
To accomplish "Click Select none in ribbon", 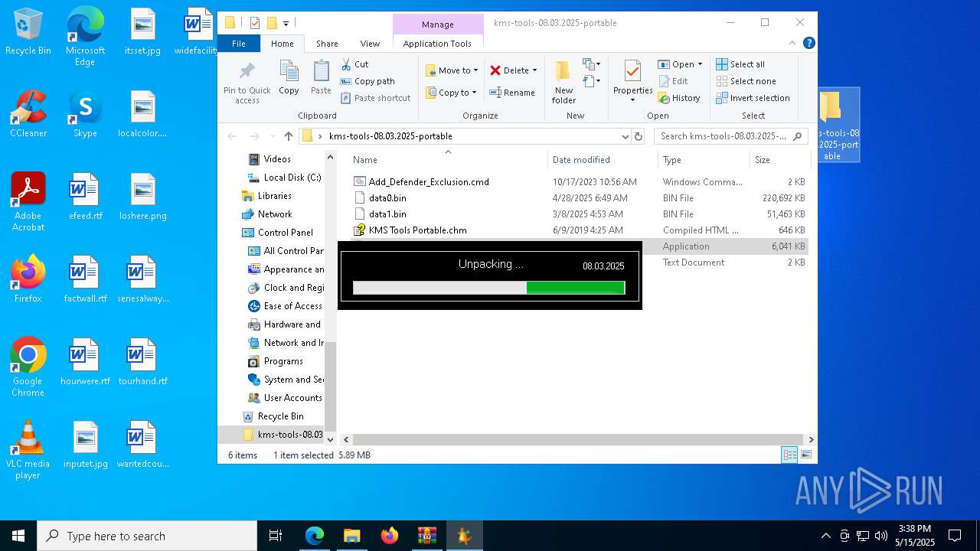I will click(x=746, y=81).
